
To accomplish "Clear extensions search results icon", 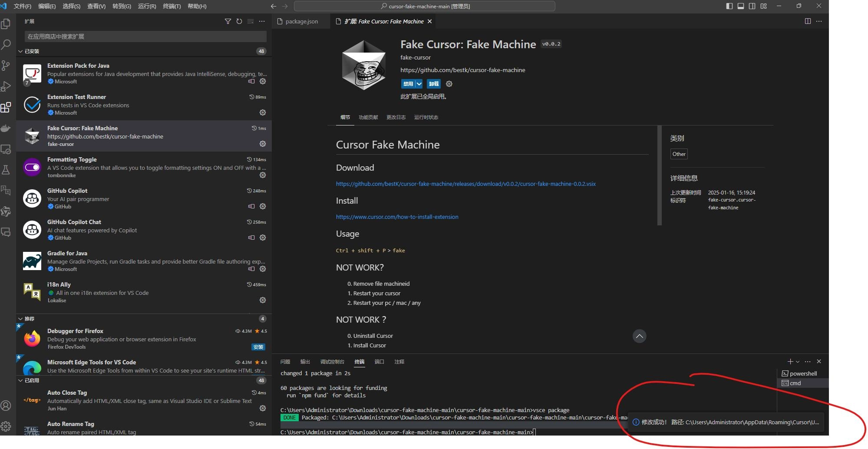I will pos(250,21).
